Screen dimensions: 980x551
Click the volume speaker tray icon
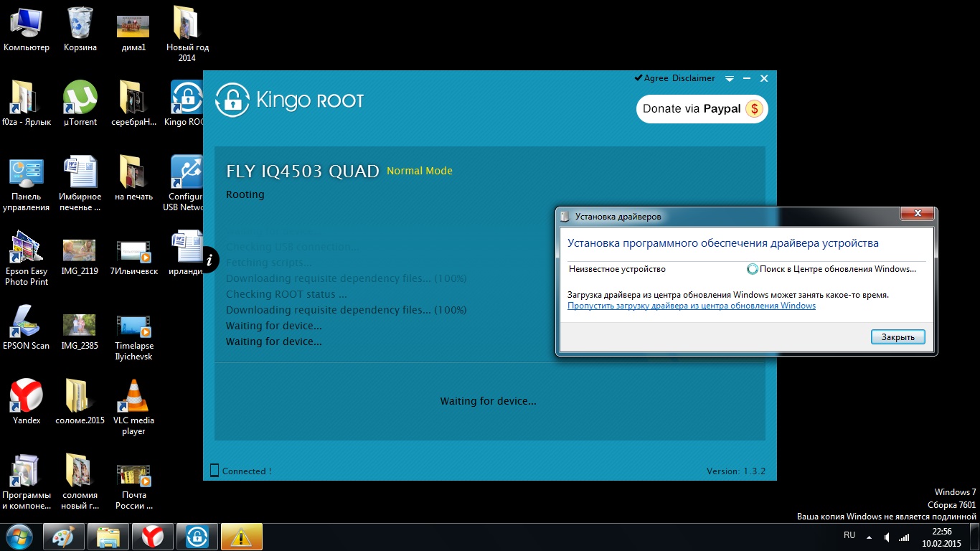(887, 537)
